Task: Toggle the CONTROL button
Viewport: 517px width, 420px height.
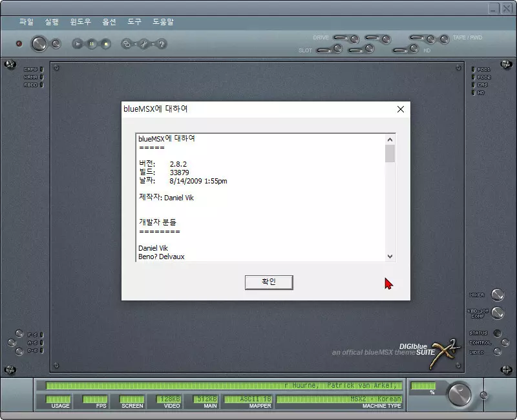Action: [505, 342]
